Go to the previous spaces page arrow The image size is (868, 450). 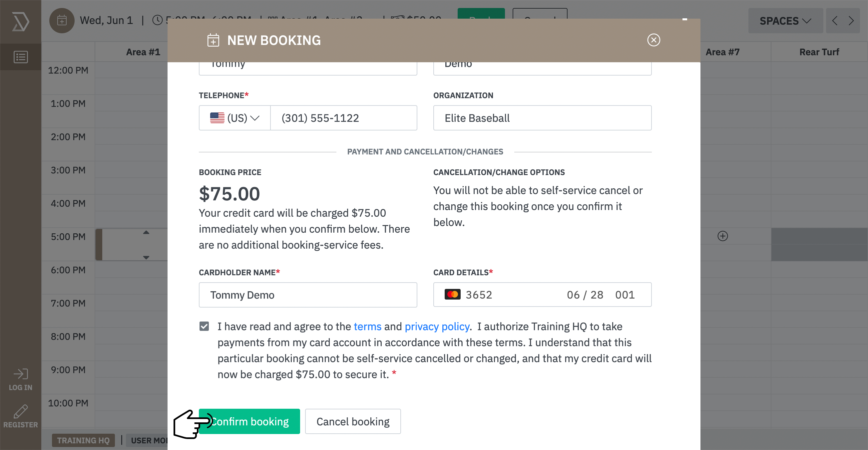coord(835,21)
